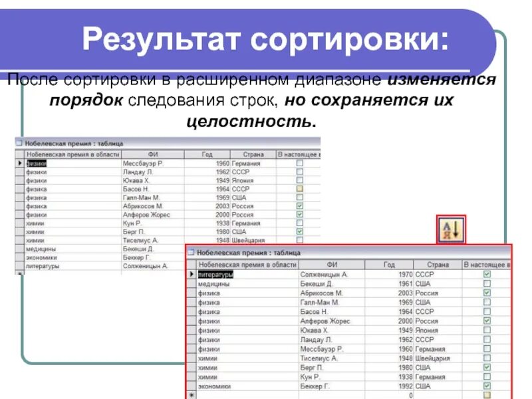This screenshot has height=399, width=532.
Task: Click the back window title 'Нобелевская премия : таблица'
Action: 74,144
